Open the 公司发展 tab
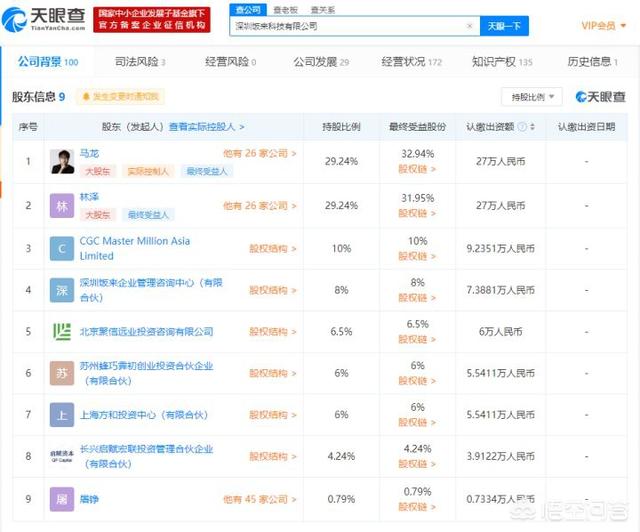The image size is (640, 532). point(321,62)
